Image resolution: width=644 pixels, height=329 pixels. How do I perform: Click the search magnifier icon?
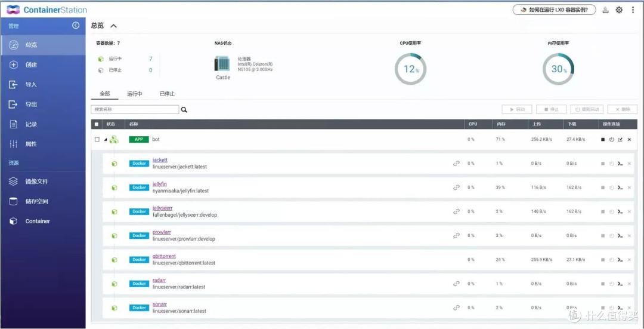tap(184, 110)
